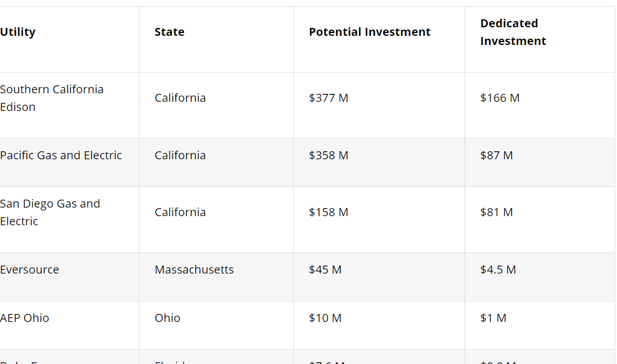Click the $166 M dedicated investment value
Screen dimensions: 617x364
point(500,98)
